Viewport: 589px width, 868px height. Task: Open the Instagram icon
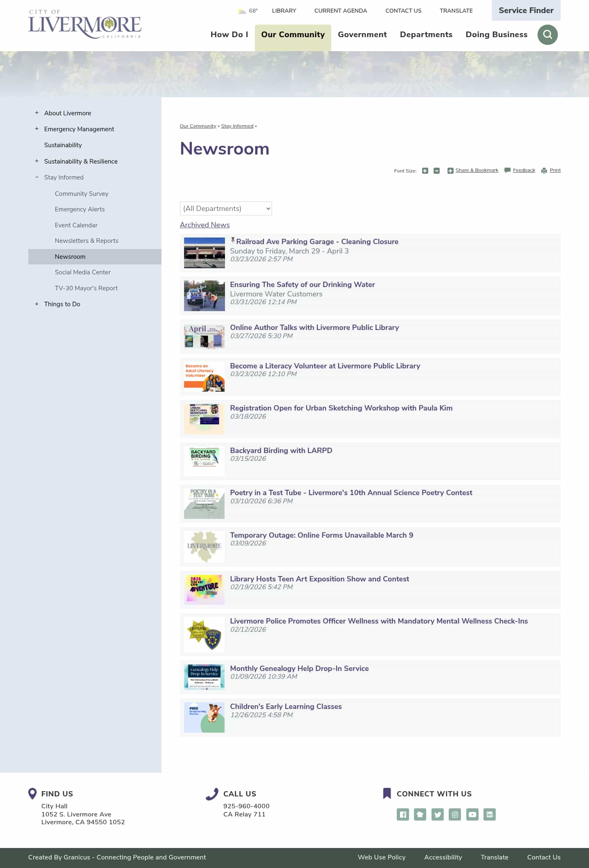[455, 814]
